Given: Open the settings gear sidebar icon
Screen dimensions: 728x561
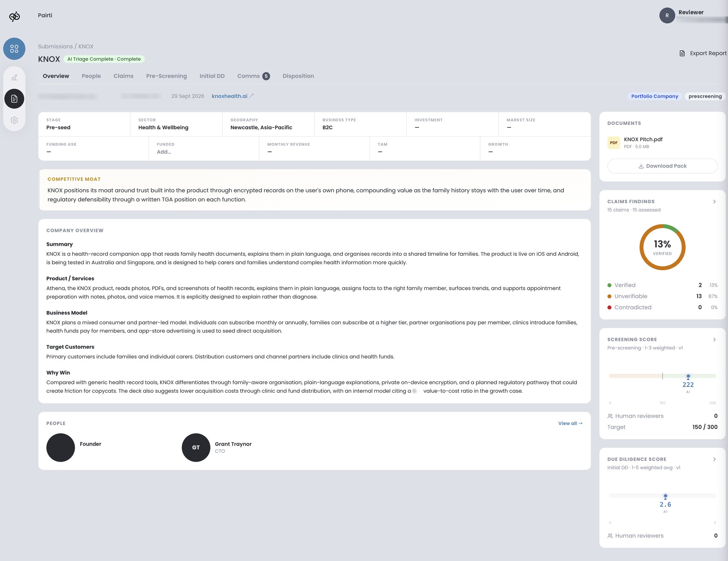Looking at the screenshot, I should (x=14, y=120).
